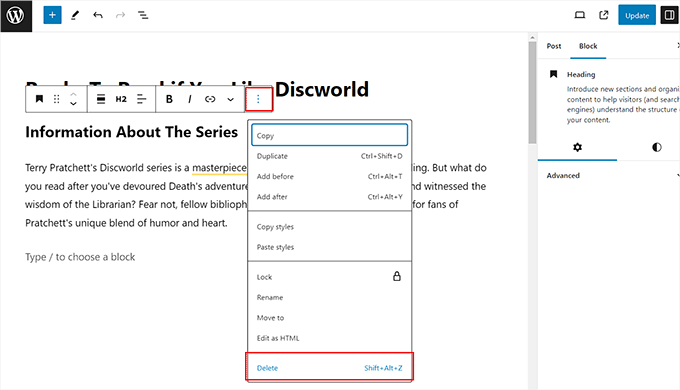Open the device preview icon

point(579,15)
